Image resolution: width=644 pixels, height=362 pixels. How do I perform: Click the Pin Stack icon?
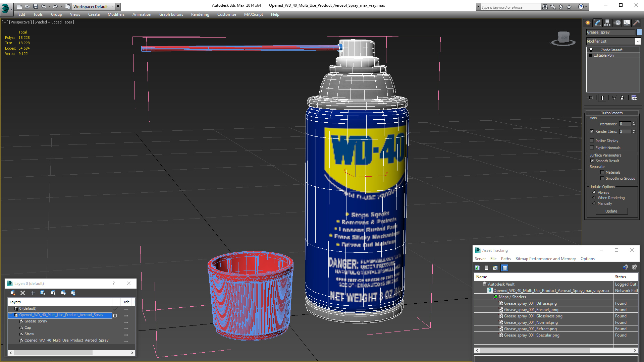pos(591,98)
